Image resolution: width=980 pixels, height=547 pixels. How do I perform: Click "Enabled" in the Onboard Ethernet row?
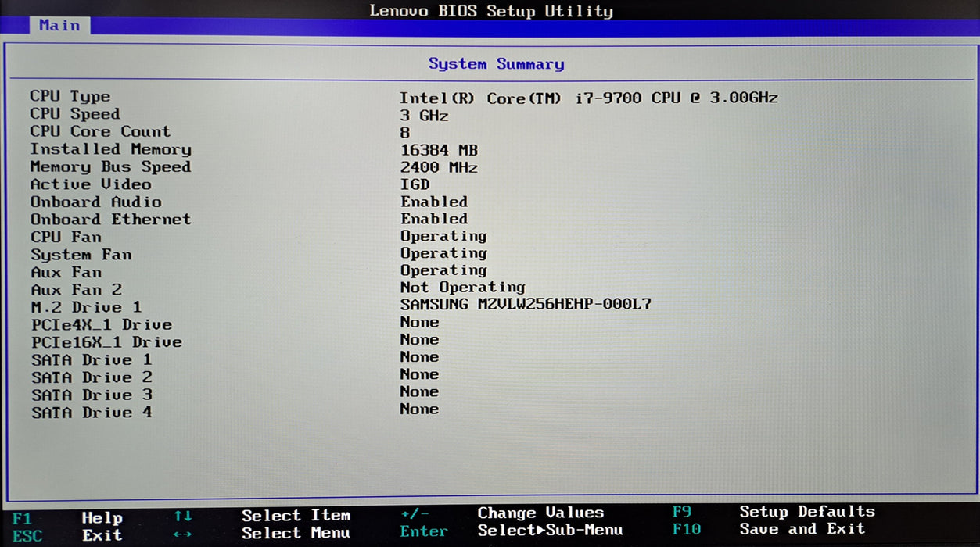pos(434,219)
